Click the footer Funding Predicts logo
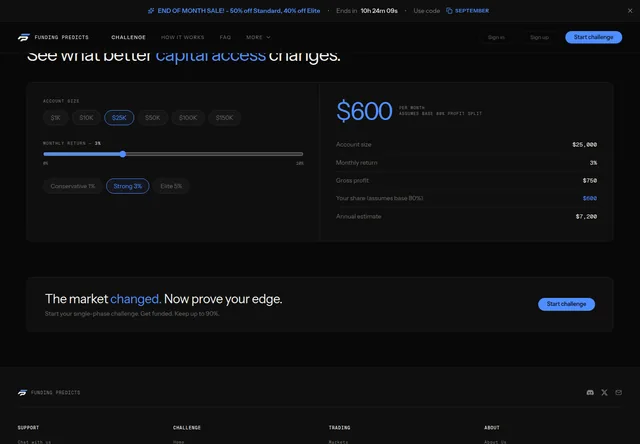 [49, 392]
